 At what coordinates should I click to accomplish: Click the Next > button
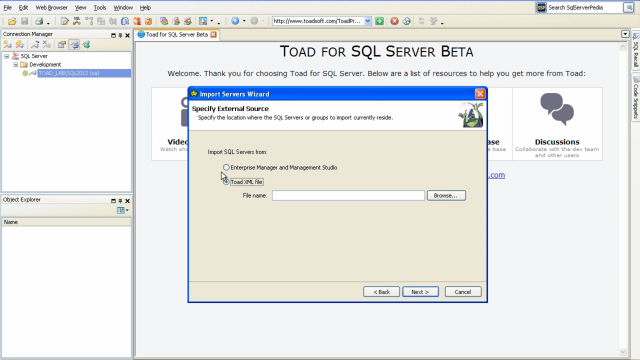420,292
